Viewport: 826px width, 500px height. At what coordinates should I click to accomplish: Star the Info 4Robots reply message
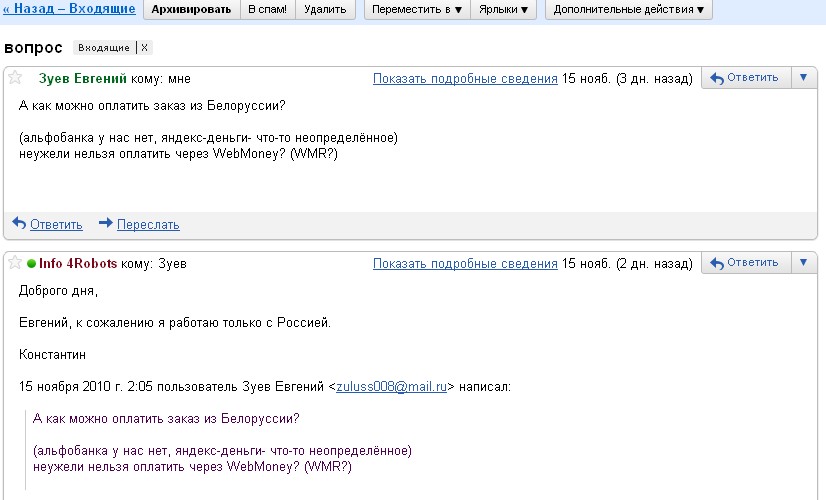[16, 263]
